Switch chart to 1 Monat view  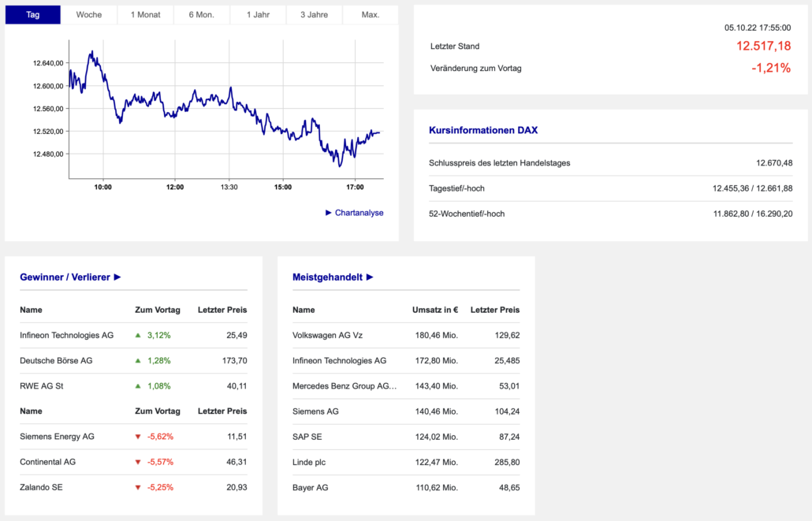(x=145, y=15)
